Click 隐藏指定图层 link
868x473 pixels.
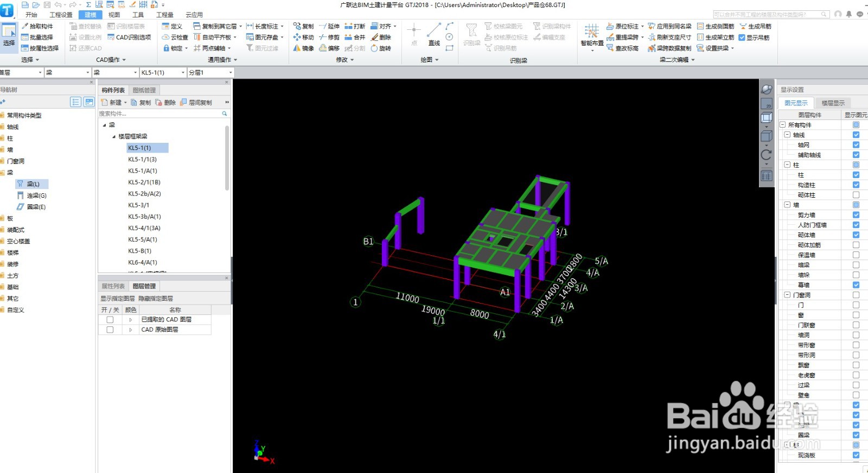156,299
